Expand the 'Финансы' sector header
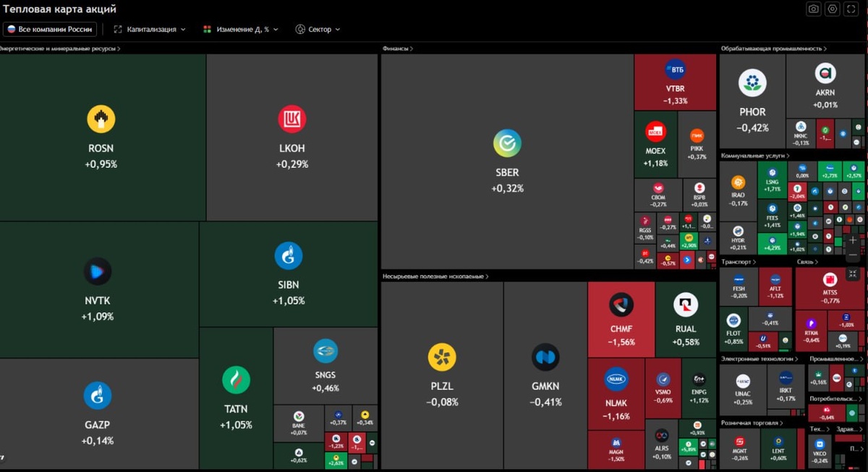Image resolution: width=868 pixels, height=472 pixels. tap(398, 49)
